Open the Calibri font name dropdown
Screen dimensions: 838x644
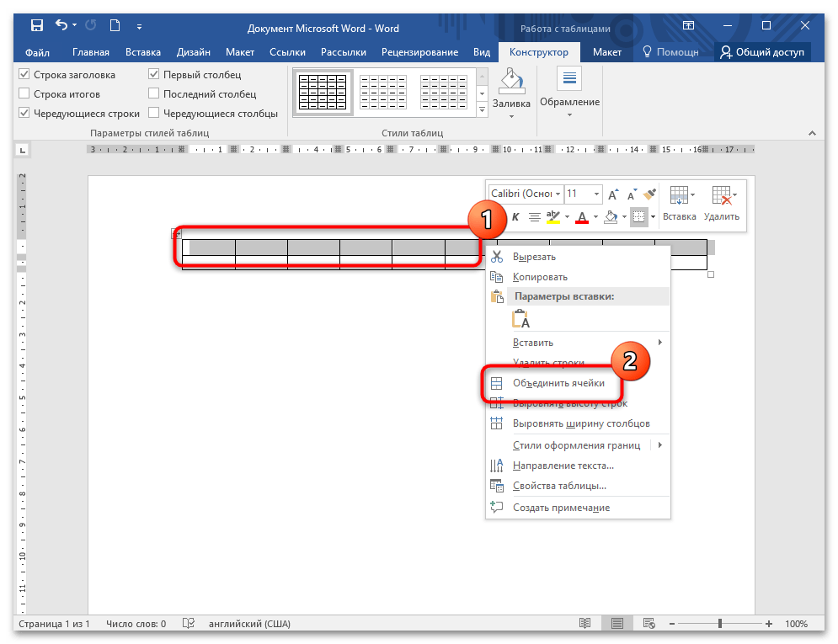tap(558, 194)
